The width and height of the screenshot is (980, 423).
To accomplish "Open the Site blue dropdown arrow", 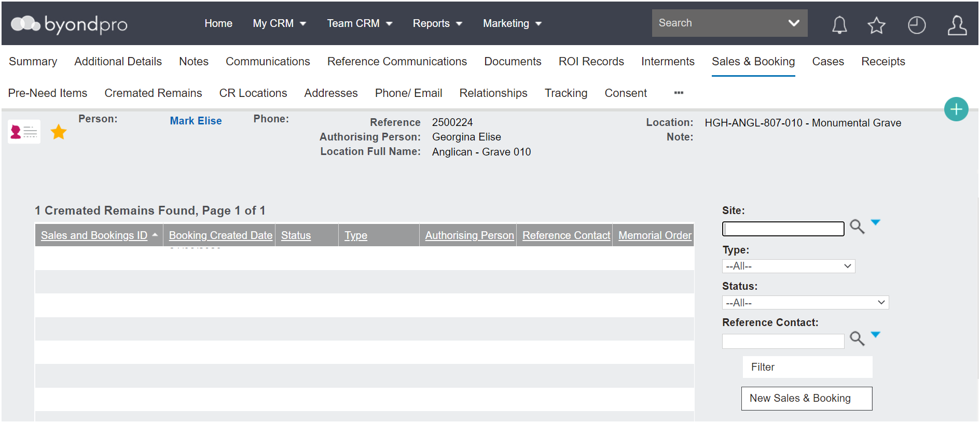I will click(x=876, y=222).
